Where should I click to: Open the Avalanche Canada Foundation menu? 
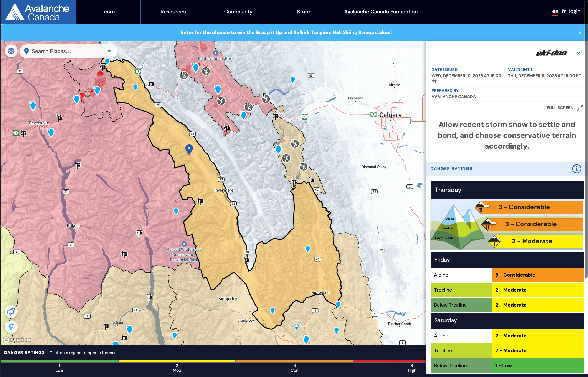(380, 12)
